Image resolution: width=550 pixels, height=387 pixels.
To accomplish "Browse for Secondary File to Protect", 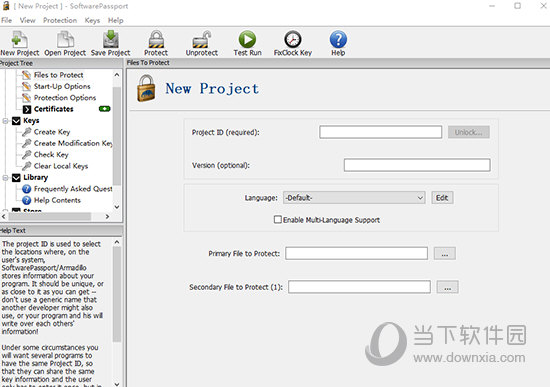I will [x=448, y=287].
